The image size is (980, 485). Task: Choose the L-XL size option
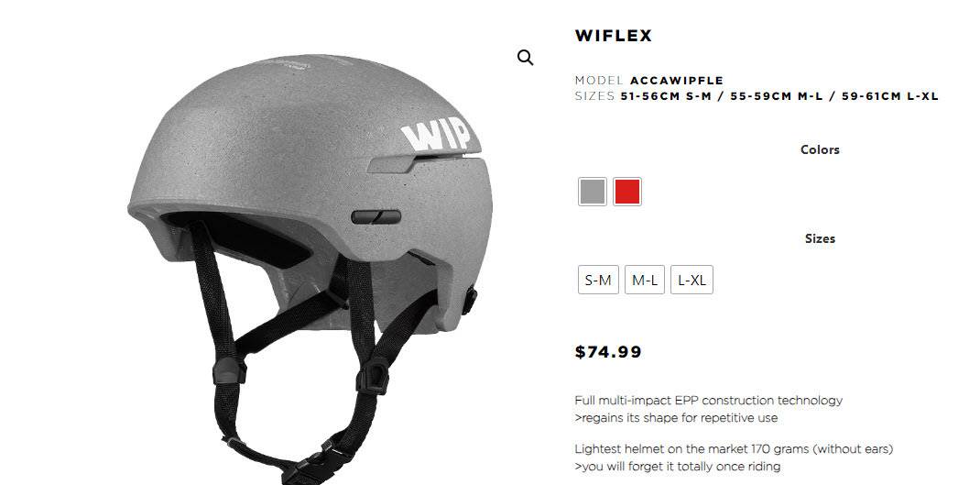tap(691, 280)
